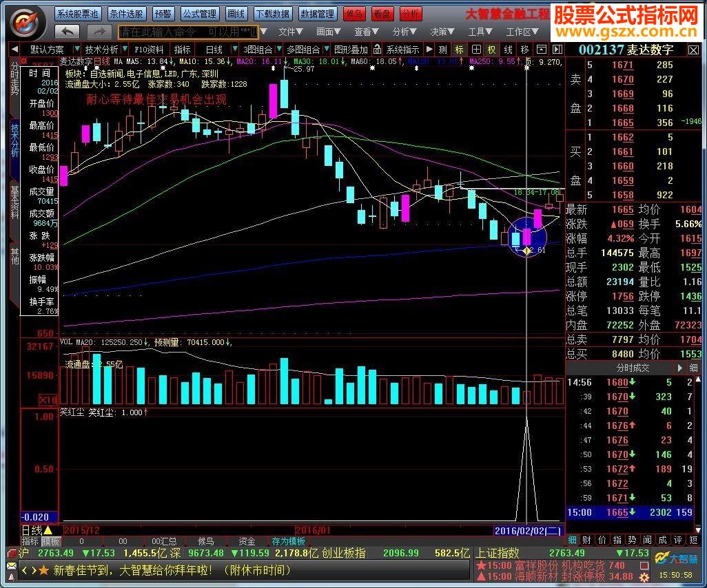Select the 线 line drawing tool
707x588 pixels.
point(508,50)
